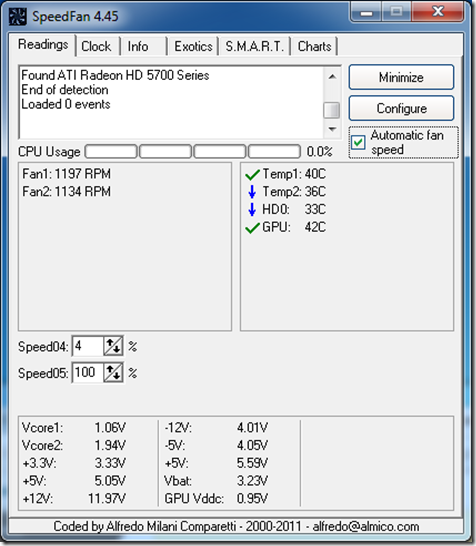
Task: Click the Temp1: 40C reading
Action: [294, 174]
